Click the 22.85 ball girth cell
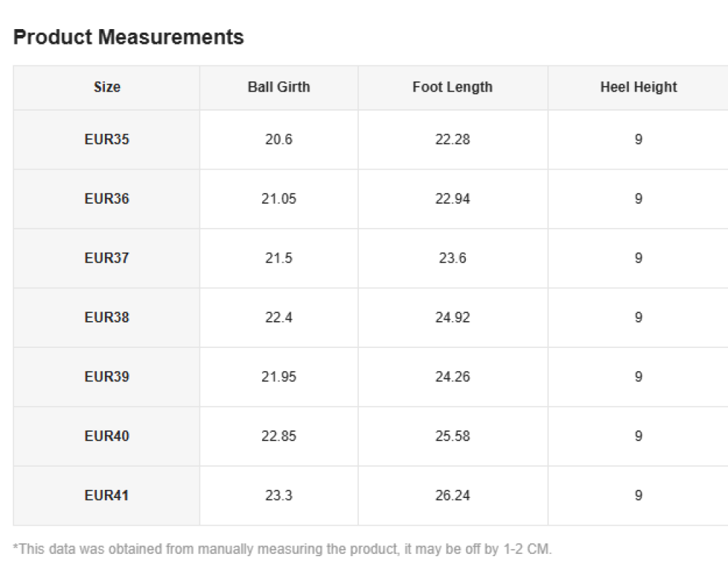Viewport: 728px width, 562px height. pos(279,436)
